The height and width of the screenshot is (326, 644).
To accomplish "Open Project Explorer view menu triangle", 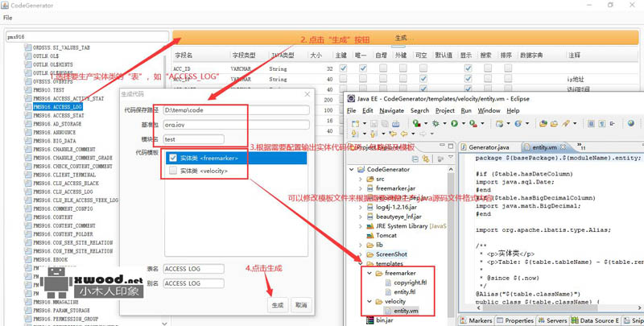I will pyautogui.click(x=451, y=156).
